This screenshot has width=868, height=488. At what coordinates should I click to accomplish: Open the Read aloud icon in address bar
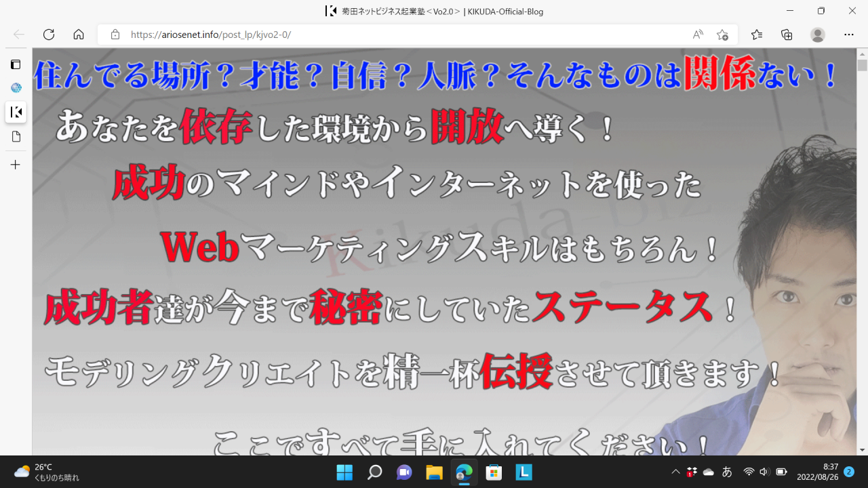tap(698, 35)
